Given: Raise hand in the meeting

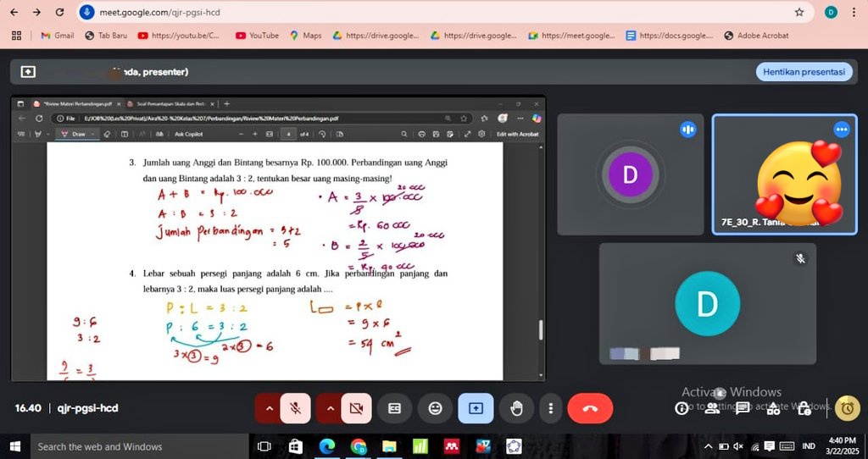Looking at the screenshot, I should 516,408.
